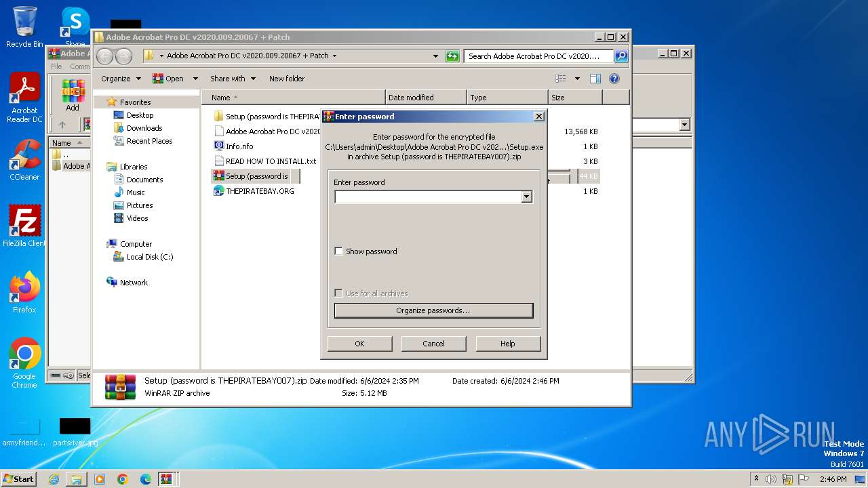Screen dimensions: 868x488
Task: Show hidden system tray icons
Action: point(756,479)
